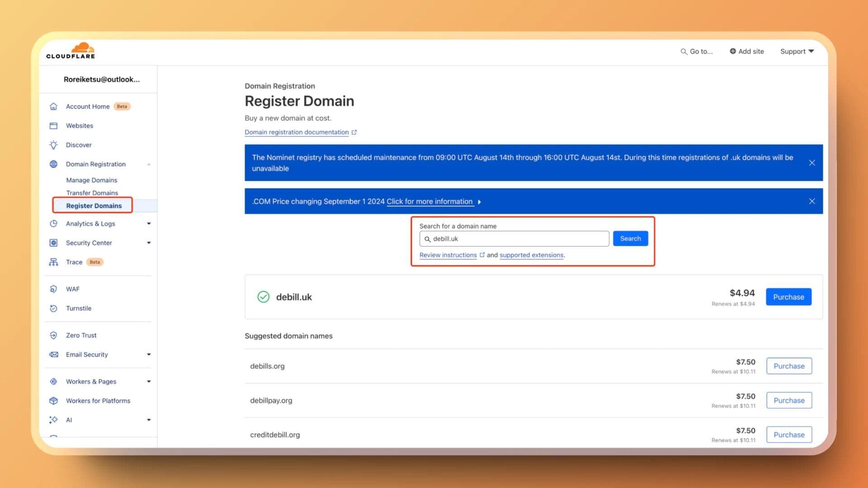Viewport: 868px width, 488px height.
Task: Open Discover in the sidebar
Action: click(79, 145)
